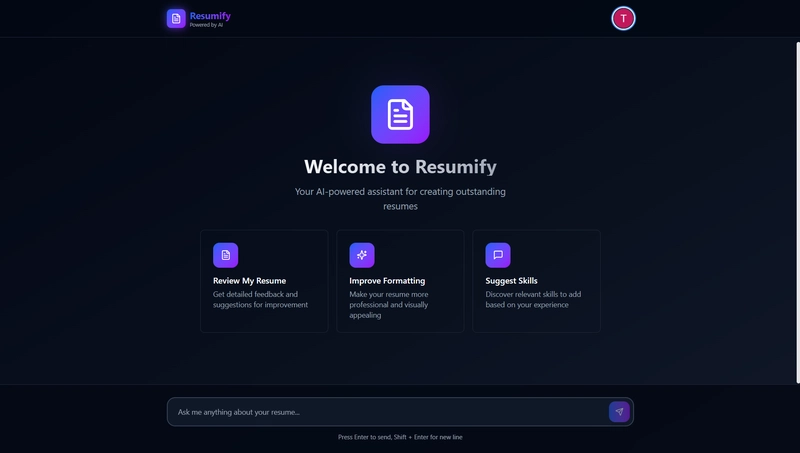800x453 pixels.
Task: Select the "Improve Formatting" card title
Action: point(387,281)
